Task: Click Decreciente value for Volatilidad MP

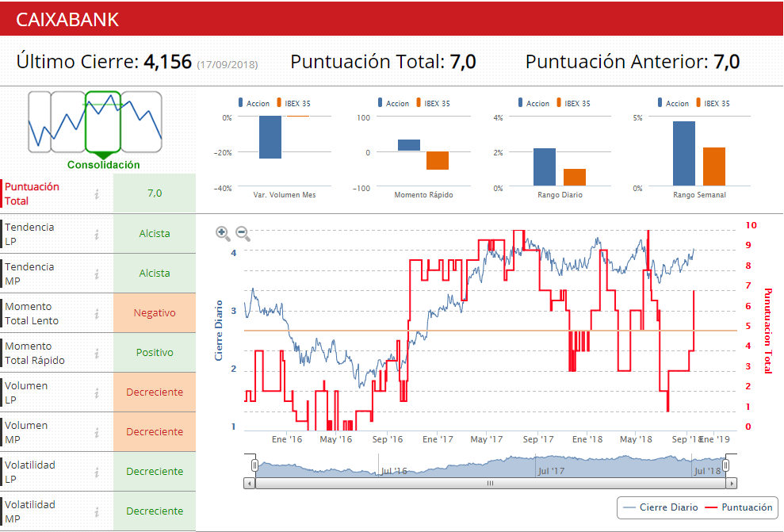Action: click(155, 511)
